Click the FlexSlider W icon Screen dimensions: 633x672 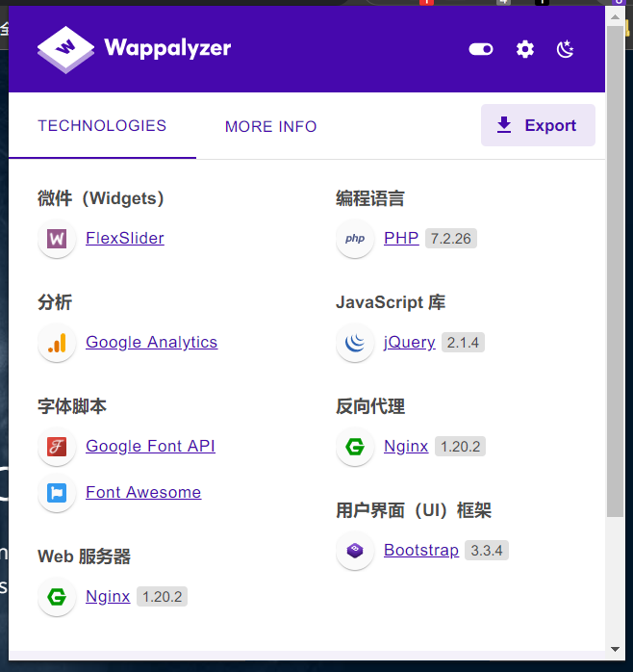(x=57, y=239)
